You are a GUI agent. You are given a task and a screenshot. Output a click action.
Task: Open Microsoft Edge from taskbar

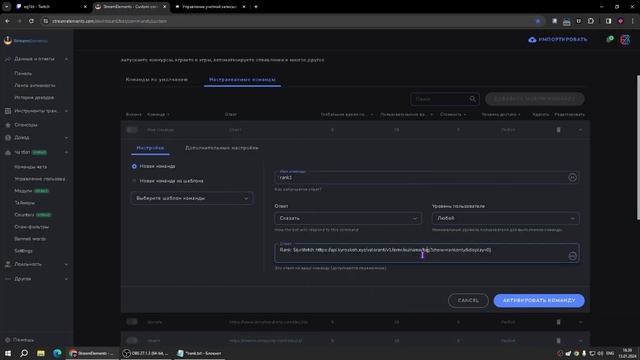57,353
